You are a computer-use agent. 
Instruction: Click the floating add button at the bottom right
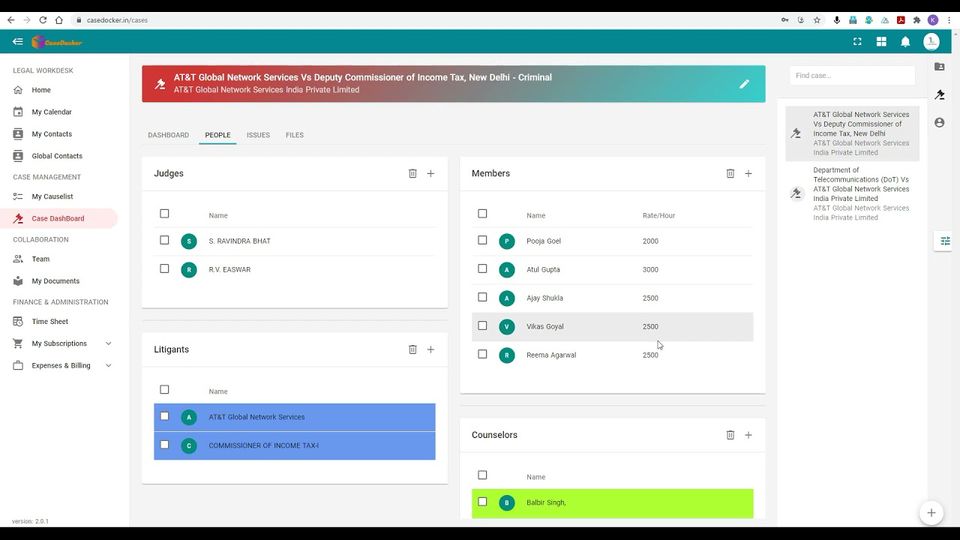click(931, 512)
